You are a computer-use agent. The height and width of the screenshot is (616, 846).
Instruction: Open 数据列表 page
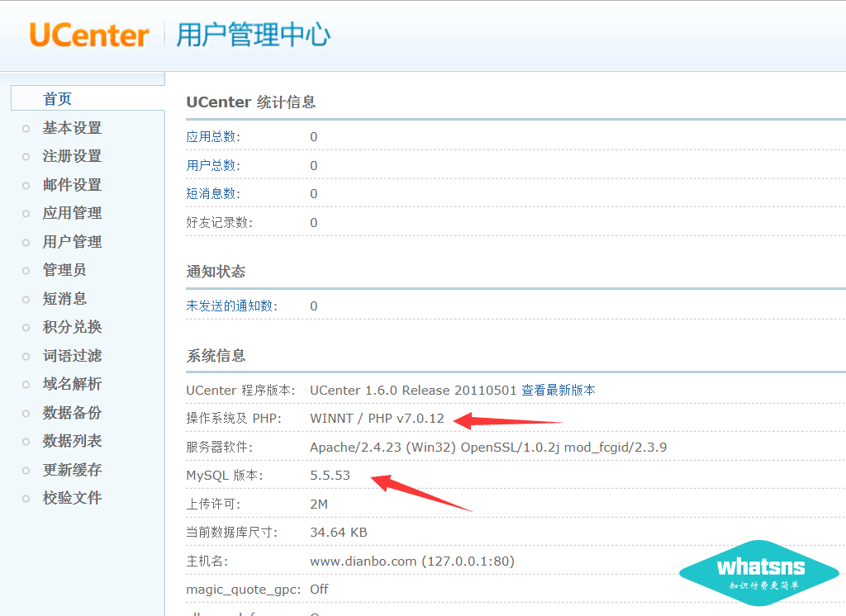click(x=72, y=441)
